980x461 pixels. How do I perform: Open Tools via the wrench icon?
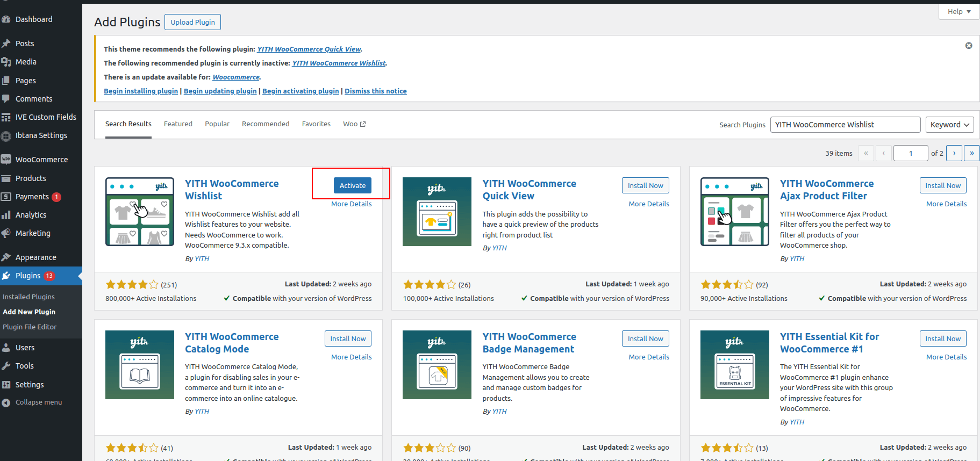pos(6,366)
